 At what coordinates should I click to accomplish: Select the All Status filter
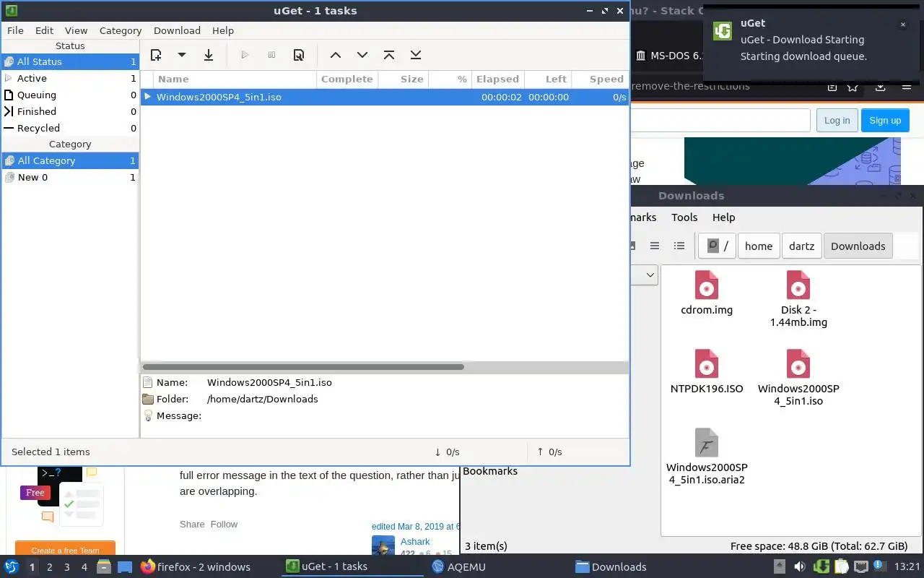pyautogui.click(x=70, y=61)
